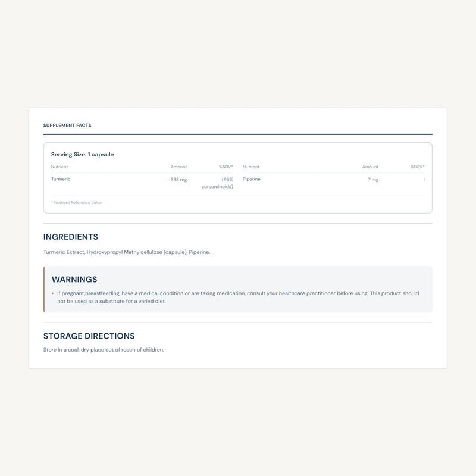
Task: Select the Serving Size: 1 capsule text
Action: click(82, 155)
